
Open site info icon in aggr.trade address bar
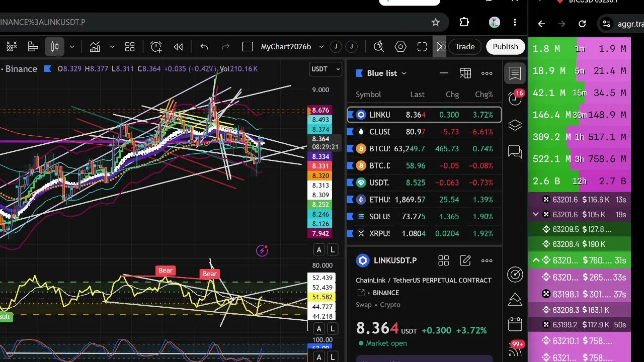(x=607, y=24)
